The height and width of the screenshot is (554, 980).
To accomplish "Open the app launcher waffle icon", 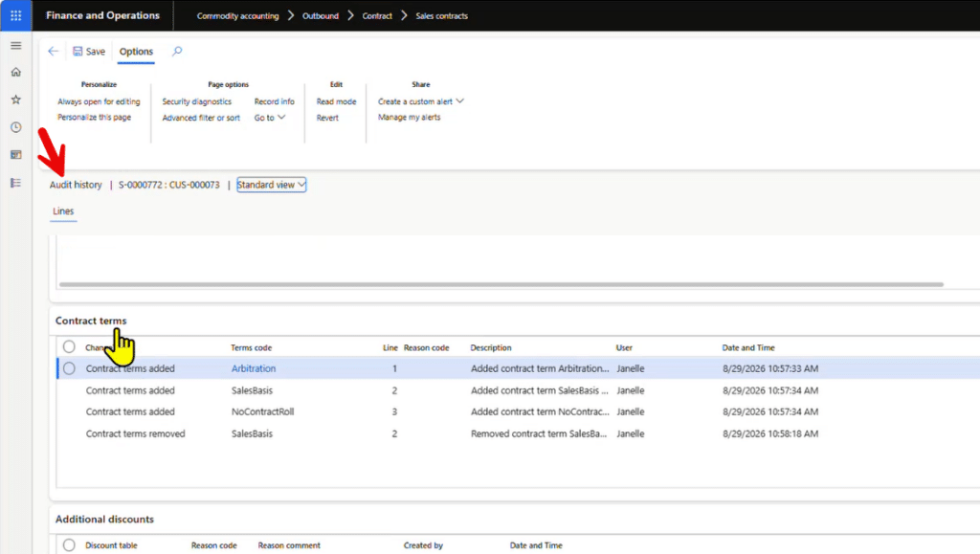I will pyautogui.click(x=15, y=15).
